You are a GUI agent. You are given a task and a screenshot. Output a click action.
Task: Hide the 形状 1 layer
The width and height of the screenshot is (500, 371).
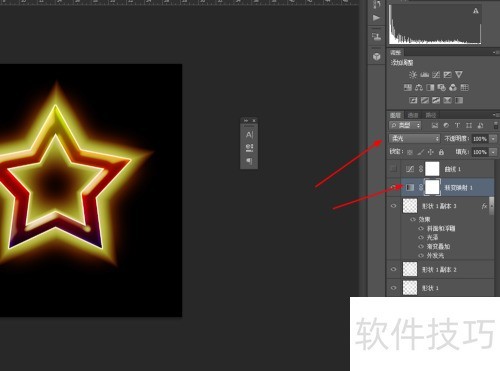pos(394,288)
